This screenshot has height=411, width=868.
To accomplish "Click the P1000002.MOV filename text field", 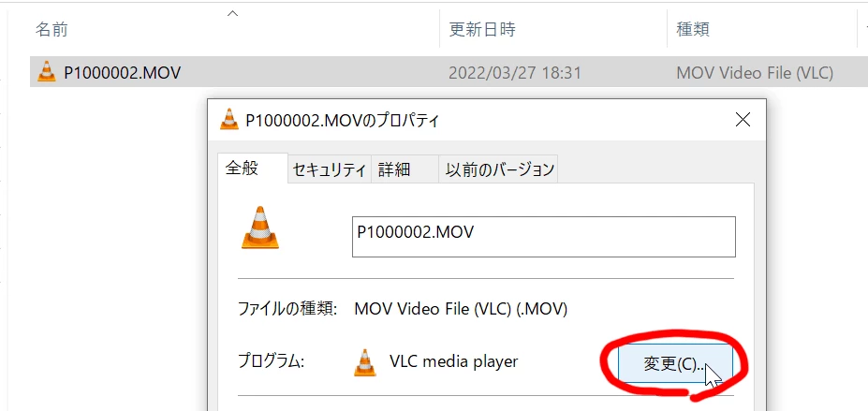I will point(544,237).
